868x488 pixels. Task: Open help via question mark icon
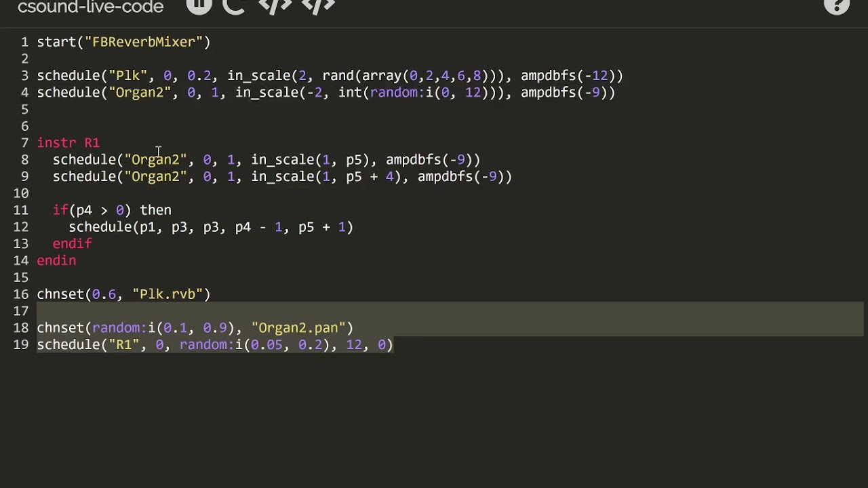point(837,5)
